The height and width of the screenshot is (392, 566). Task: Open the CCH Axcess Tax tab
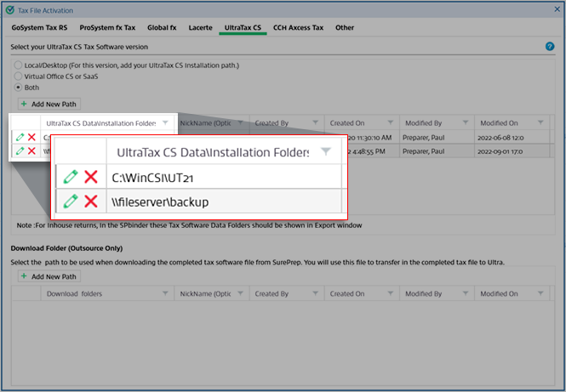pos(298,28)
